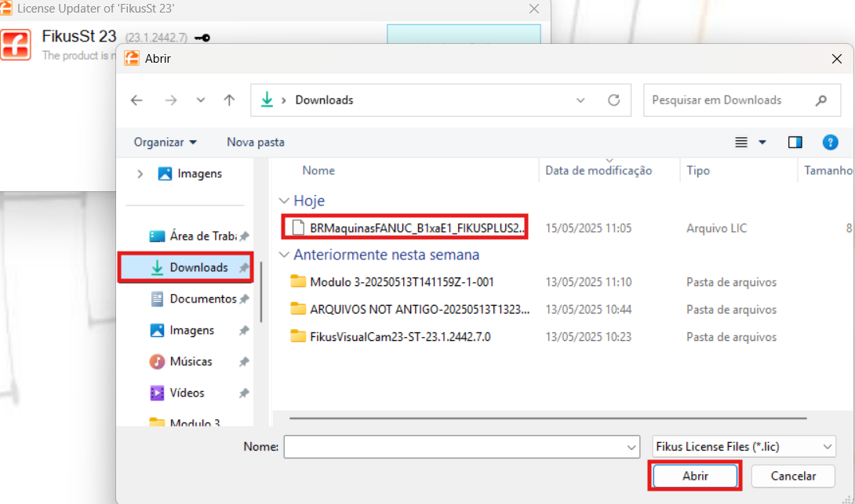Click the pin icon next to Documentos
The width and height of the screenshot is (855, 504).
[x=244, y=299]
